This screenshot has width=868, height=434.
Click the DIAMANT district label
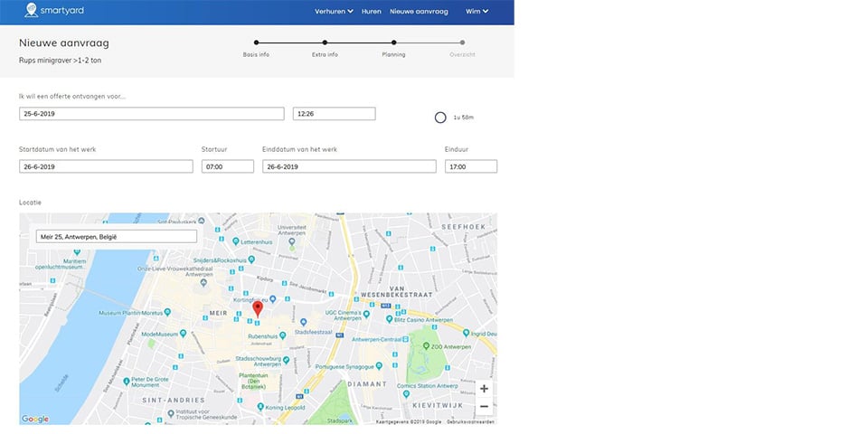pyautogui.click(x=367, y=383)
